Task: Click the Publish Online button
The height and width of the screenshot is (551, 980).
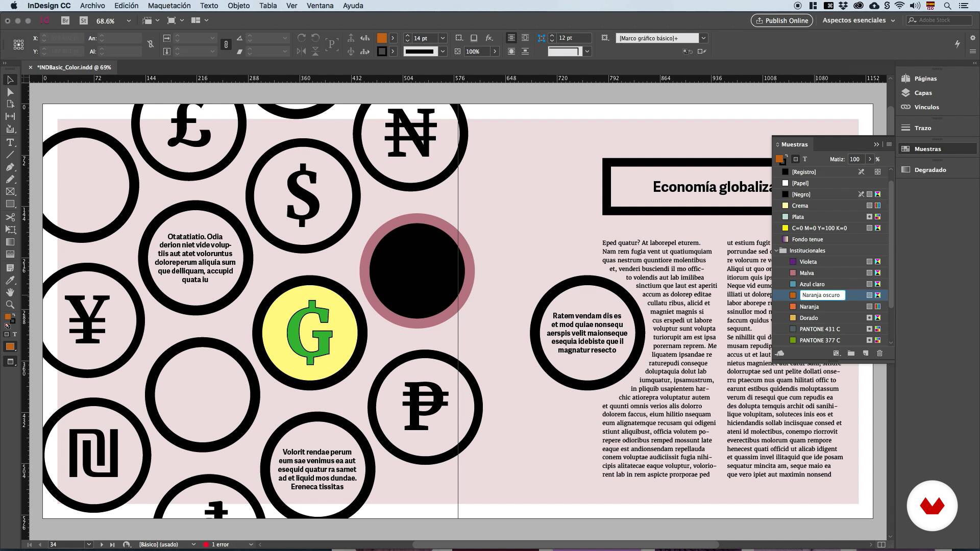Action: click(x=781, y=20)
